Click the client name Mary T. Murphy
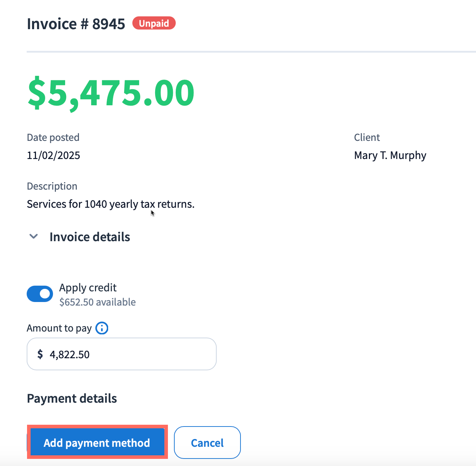 click(x=390, y=155)
